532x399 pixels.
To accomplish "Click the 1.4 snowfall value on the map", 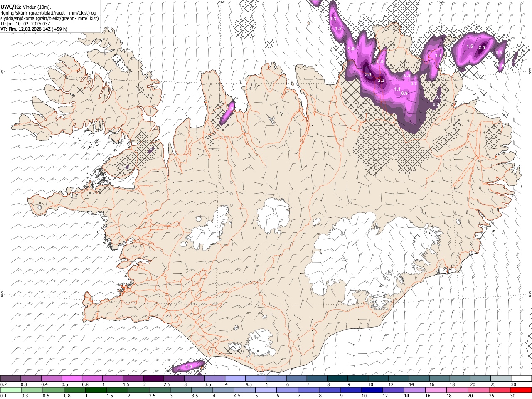I will pos(438,55).
